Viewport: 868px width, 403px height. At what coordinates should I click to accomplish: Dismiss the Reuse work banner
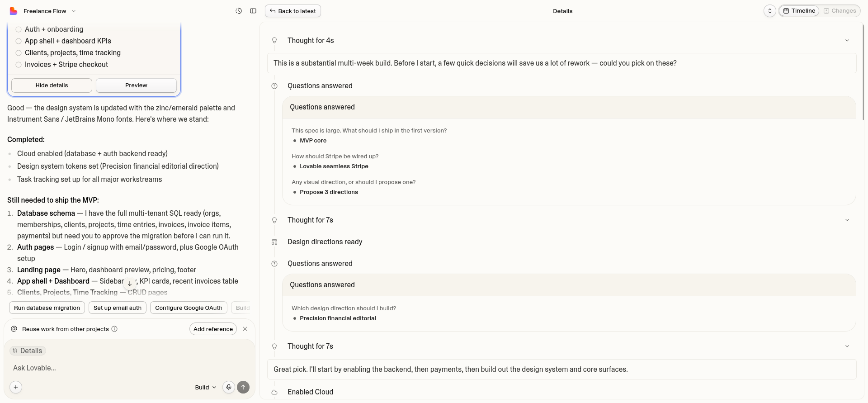245,329
